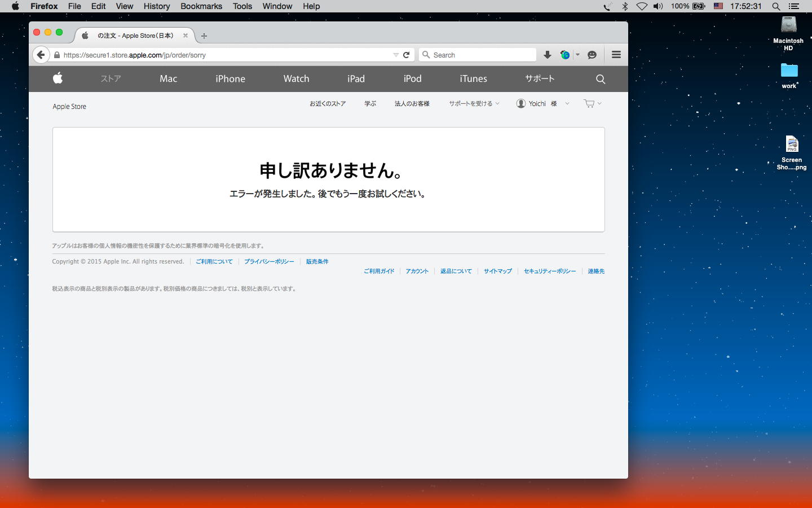Open the Bookmarks menu
The image size is (812, 508).
pos(201,6)
